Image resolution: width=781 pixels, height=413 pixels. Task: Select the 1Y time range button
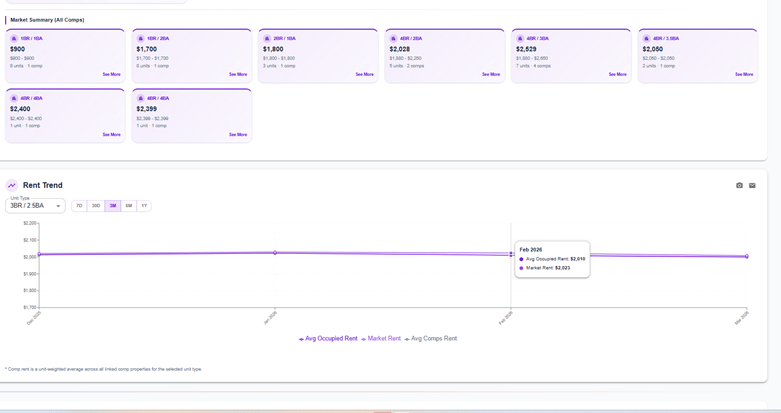[144, 206]
